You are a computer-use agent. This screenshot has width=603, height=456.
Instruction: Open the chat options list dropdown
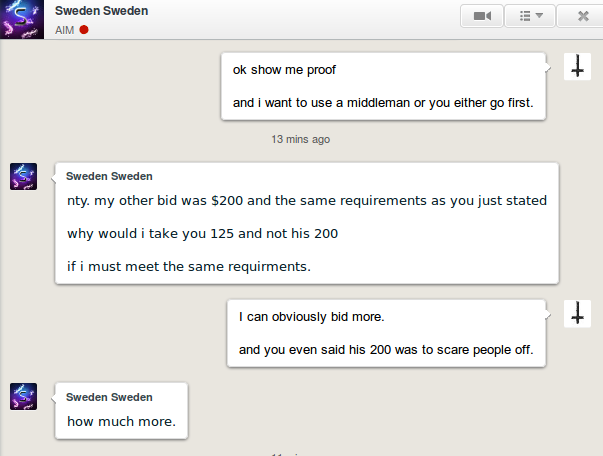coord(530,16)
